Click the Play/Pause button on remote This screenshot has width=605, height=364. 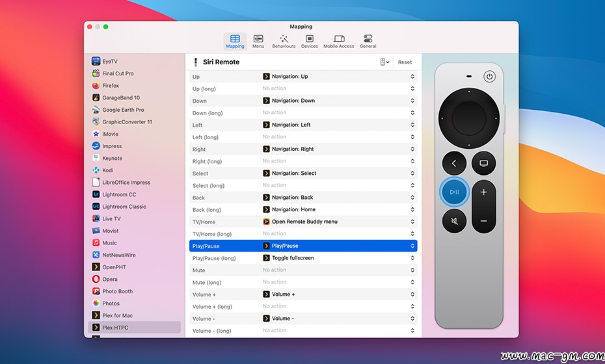454,192
